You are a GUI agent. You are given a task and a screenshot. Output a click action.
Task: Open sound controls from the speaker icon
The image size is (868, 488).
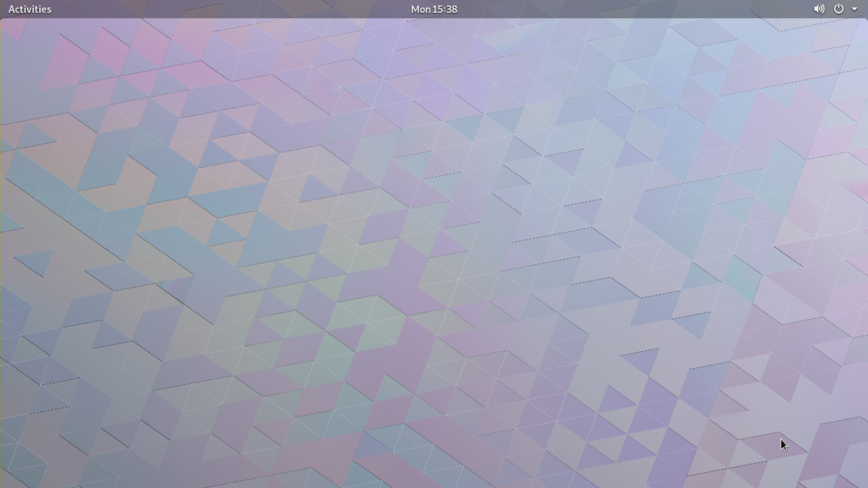tap(818, 9)
